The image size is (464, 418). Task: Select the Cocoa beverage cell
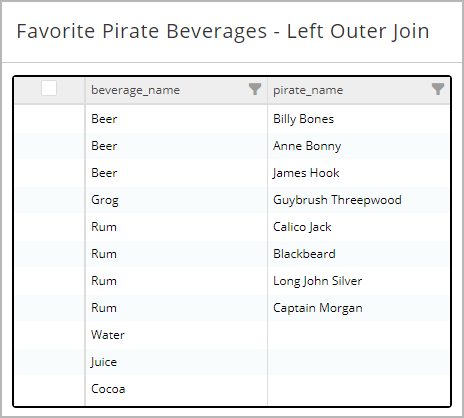point(176,389)
